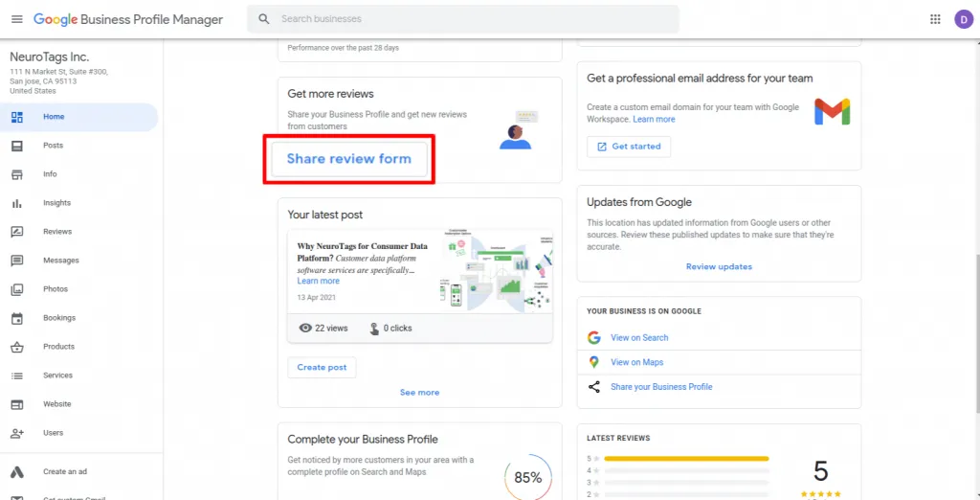Open Messages in the sidebar
The width and height of the screenshot is (980, 500).
pos(60,261)
